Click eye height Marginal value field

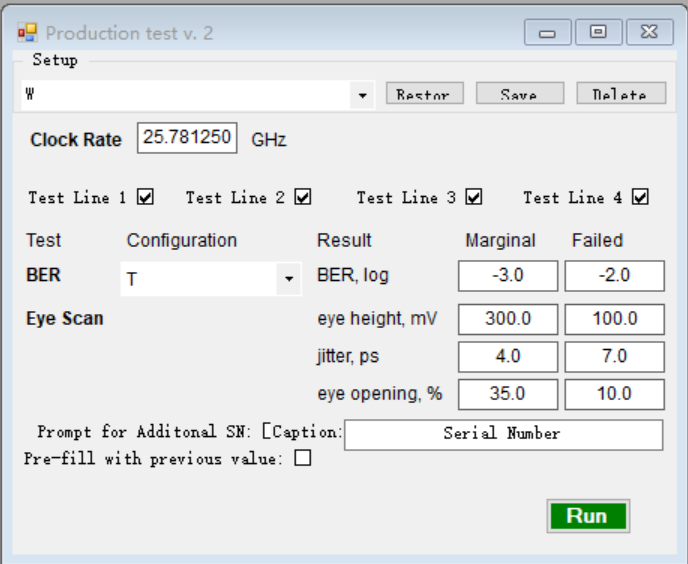coord(508,319)
